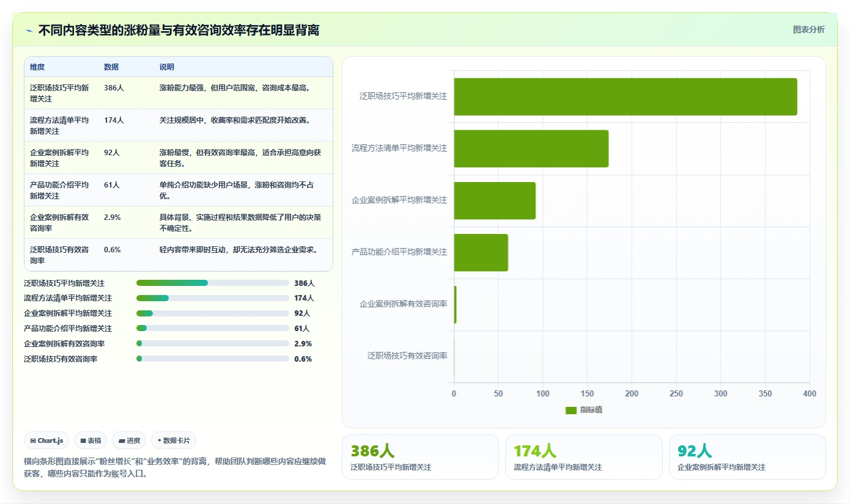This screenshot has height=504, width=850.
Task: Click the 386人 data card
Action: [x=420, y=457]
